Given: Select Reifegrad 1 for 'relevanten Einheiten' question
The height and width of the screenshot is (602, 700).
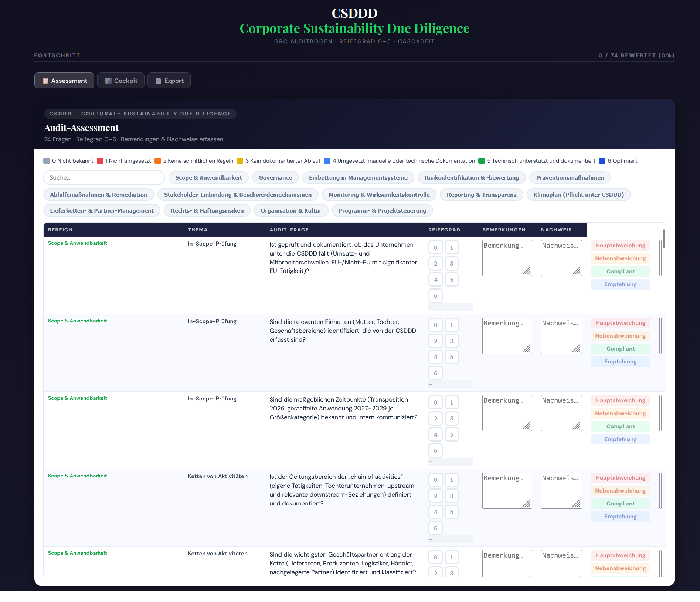Looking at the screenshot, I should (452, 325).
